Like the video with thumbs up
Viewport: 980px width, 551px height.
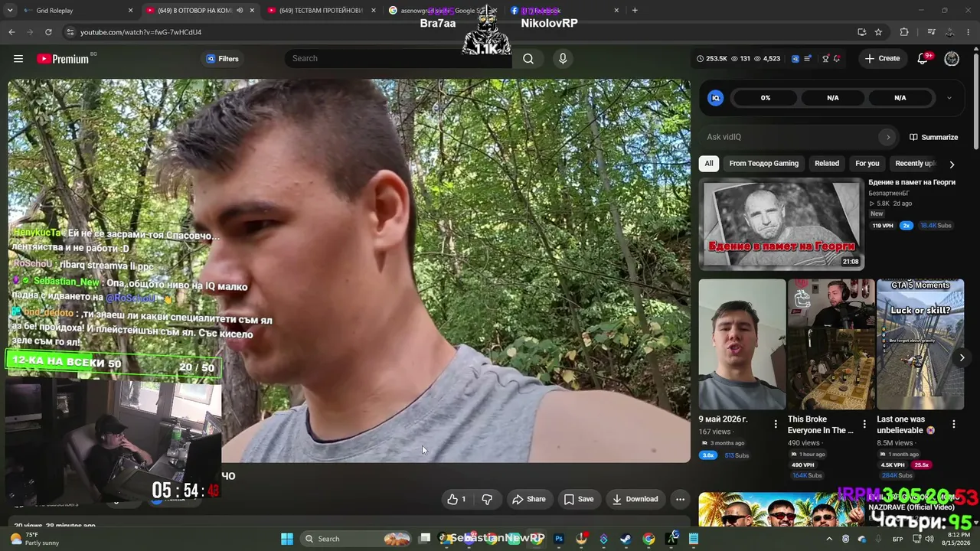tap(457, 499)
